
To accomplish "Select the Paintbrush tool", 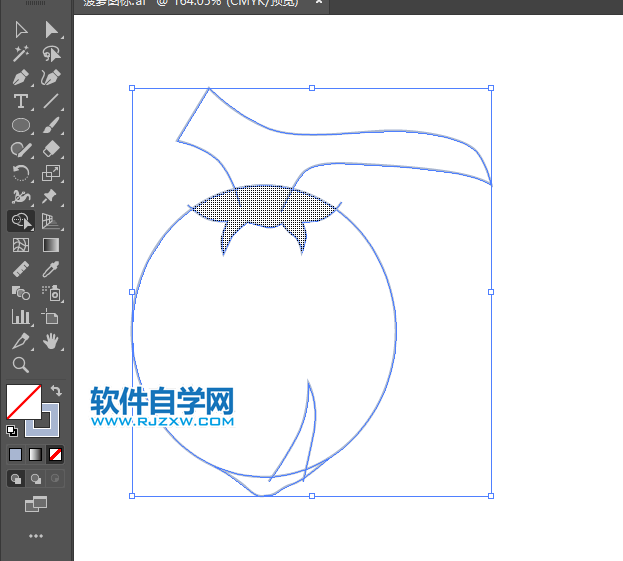I will pyautogui.click(x=51, y=125).
